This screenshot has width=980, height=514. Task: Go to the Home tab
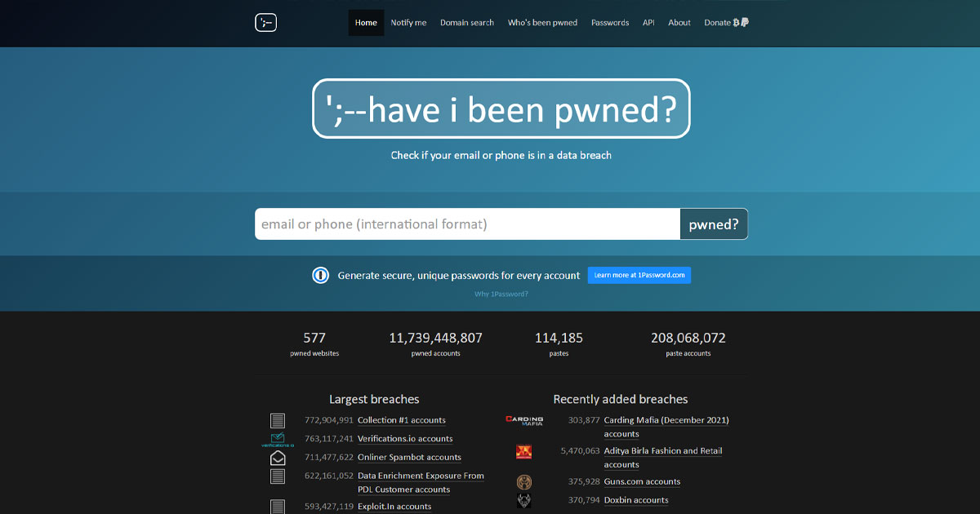366,23
